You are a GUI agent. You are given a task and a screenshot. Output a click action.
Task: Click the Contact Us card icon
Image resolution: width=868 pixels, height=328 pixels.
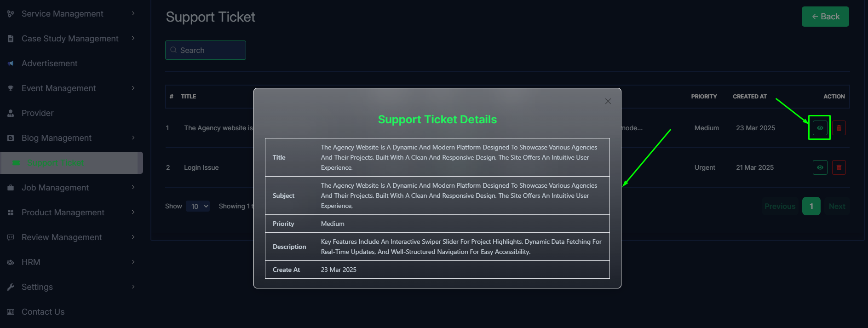(x=11, y=312)
